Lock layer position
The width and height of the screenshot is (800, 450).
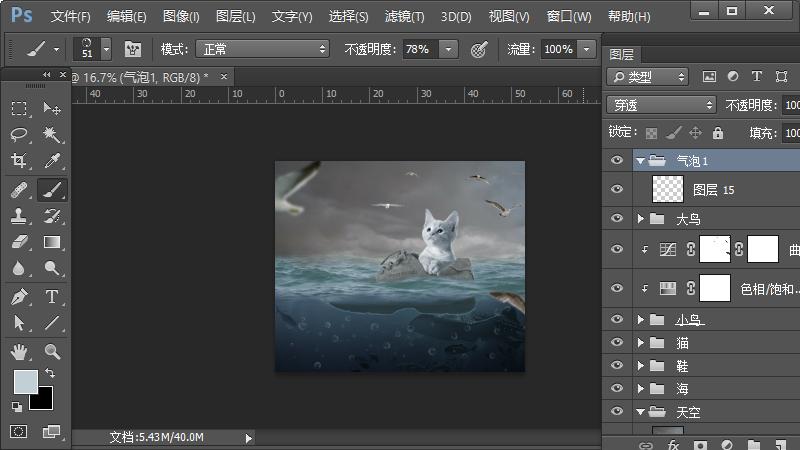(695, 133)
